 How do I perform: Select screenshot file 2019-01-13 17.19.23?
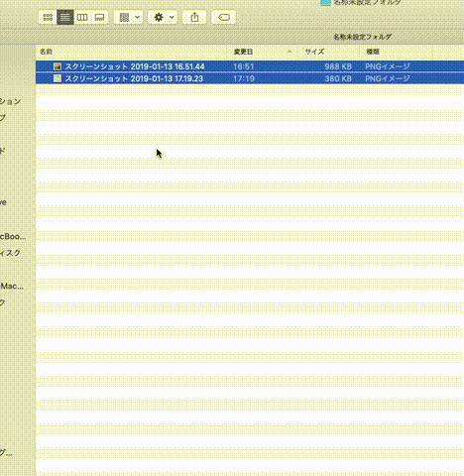pyautogui.click(x=250, y=78)
